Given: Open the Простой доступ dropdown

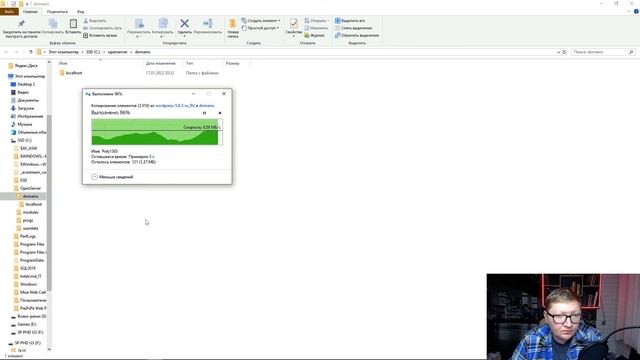Looking at the screenshot, I should coord(260,28).
